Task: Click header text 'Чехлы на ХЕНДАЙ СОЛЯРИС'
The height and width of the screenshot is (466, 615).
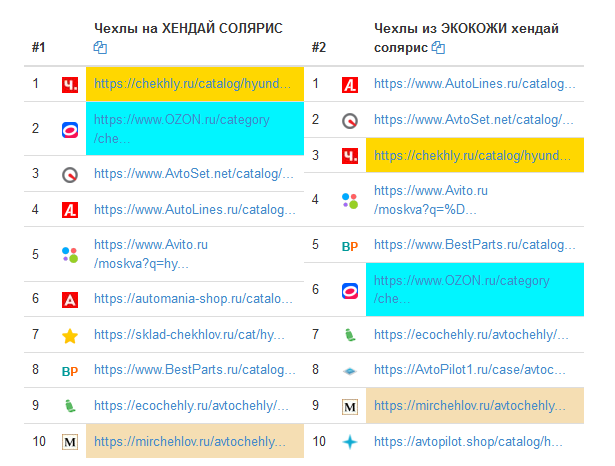Action: coord(188,28)
